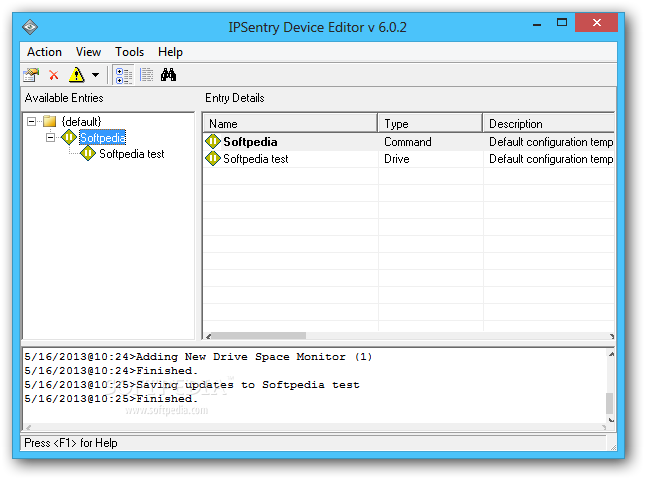645x479 pixels.
Task: Select the Softpedia test row in details list
Action: coord(256,159)
